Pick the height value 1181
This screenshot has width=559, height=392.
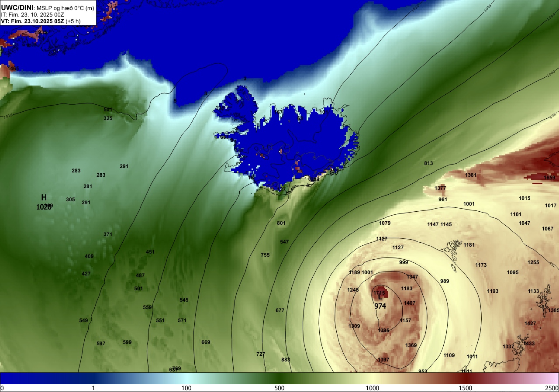[469, 245]
